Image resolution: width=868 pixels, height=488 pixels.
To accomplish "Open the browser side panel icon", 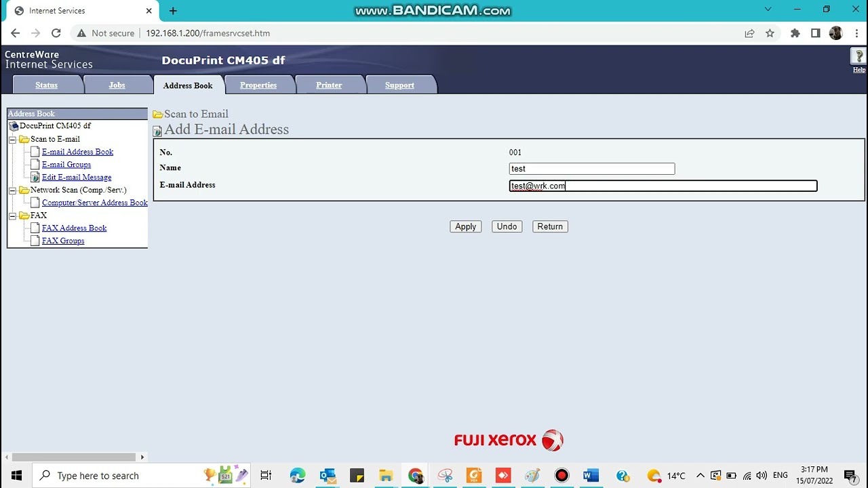I will pyautogui.click(x=816, y=33).
